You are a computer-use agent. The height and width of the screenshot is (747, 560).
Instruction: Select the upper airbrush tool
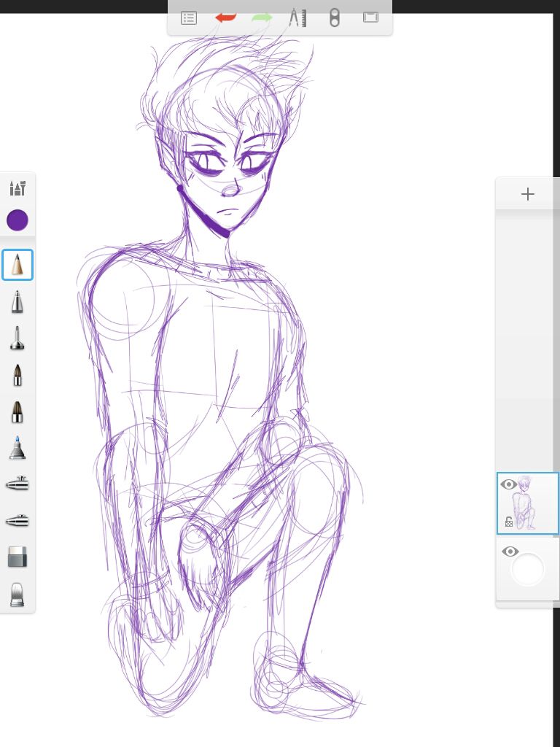click(17, 484)
